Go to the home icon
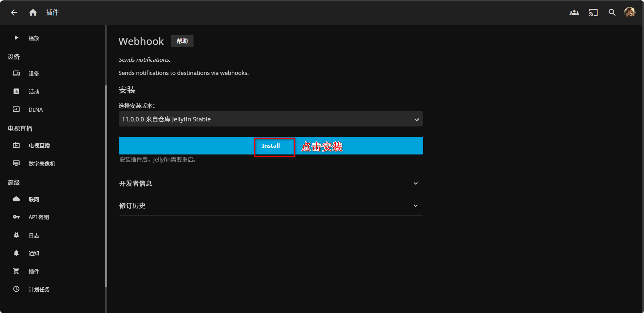 (x=33, y=12)
